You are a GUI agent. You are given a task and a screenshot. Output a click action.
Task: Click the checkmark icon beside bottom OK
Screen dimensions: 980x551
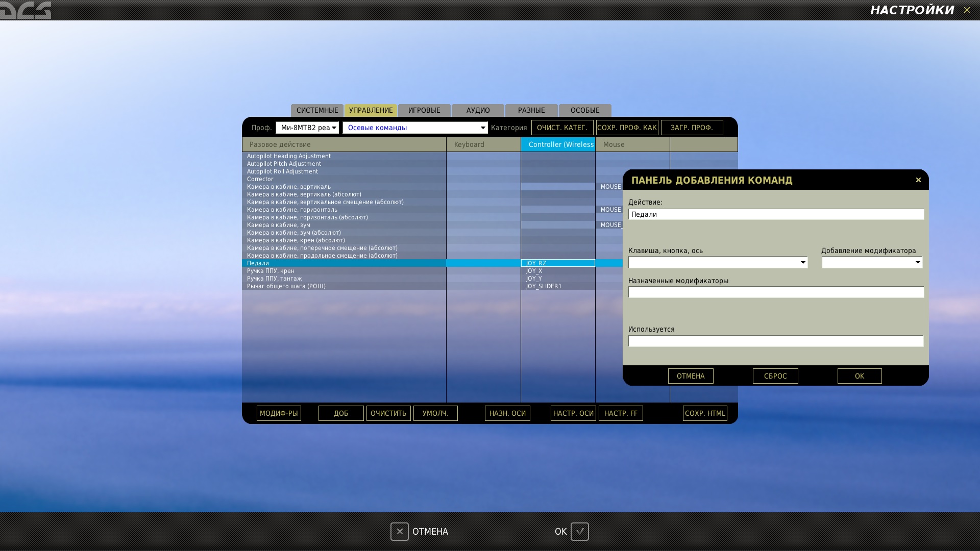coord(579,532)
